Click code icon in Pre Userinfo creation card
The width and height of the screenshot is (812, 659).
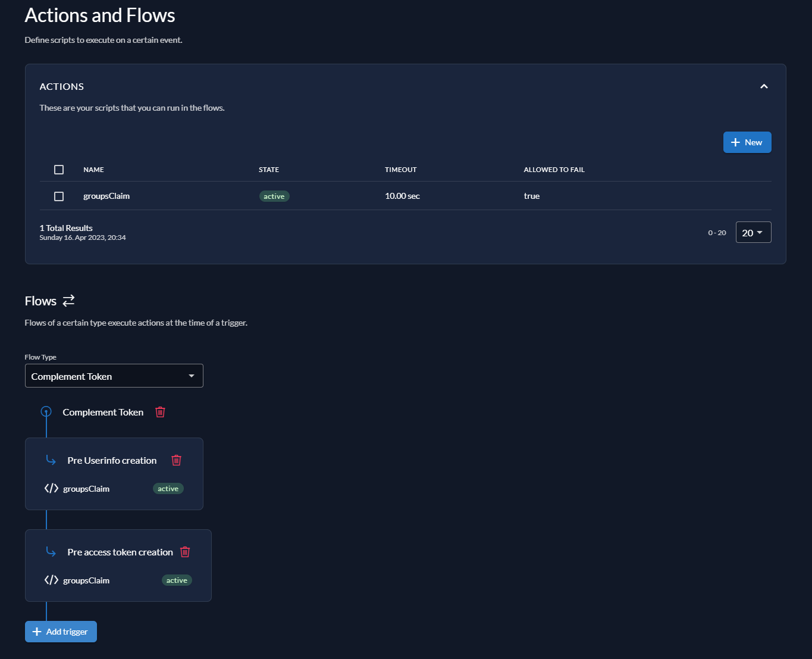(x=51, y=489)
